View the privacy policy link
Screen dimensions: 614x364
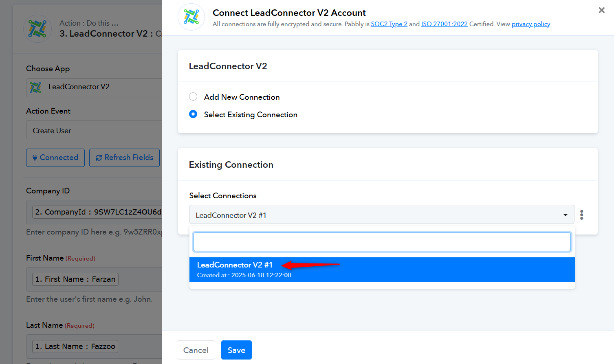pyautogui.click(x=530, y=24)
